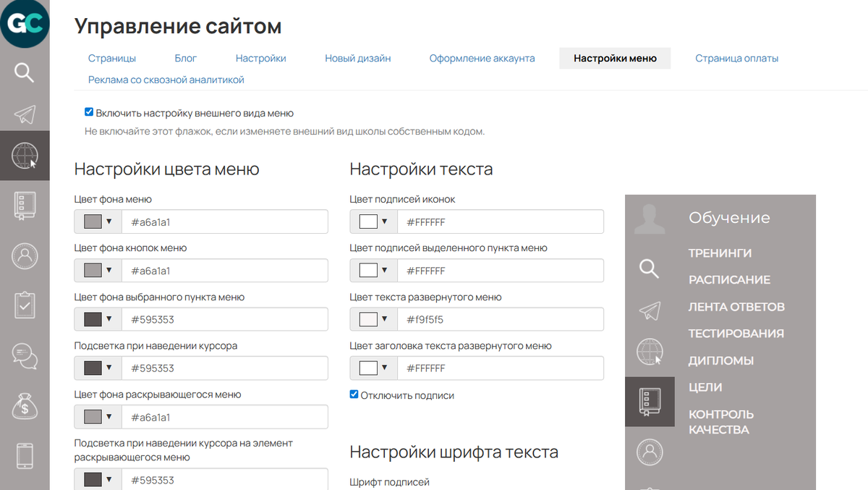868x490 pixels.
Task: Switch to the 'Страницы' tab
Action: (x=112, y=59)
